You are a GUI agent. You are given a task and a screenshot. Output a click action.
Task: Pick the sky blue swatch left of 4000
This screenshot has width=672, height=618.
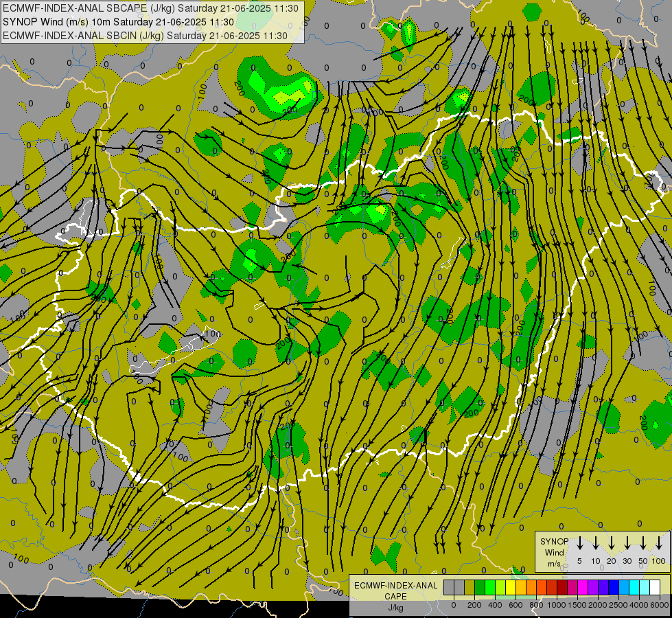tap(625, 587)
